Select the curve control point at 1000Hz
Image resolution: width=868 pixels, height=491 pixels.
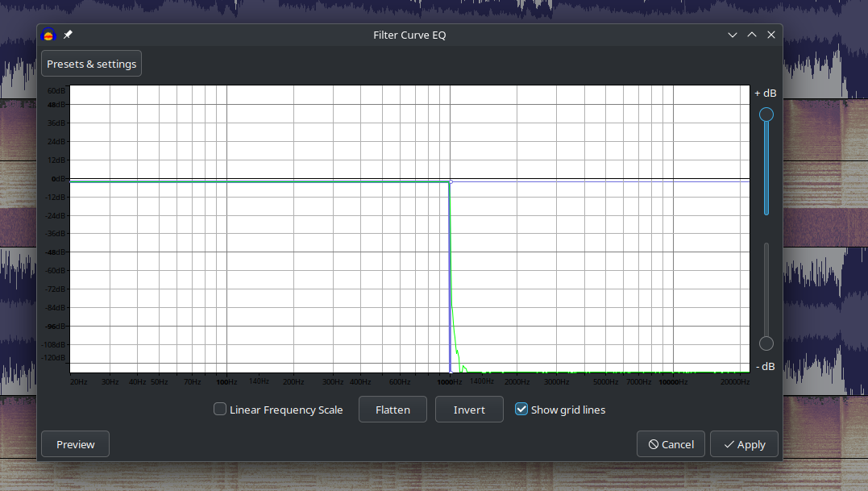tap(451, 181)
